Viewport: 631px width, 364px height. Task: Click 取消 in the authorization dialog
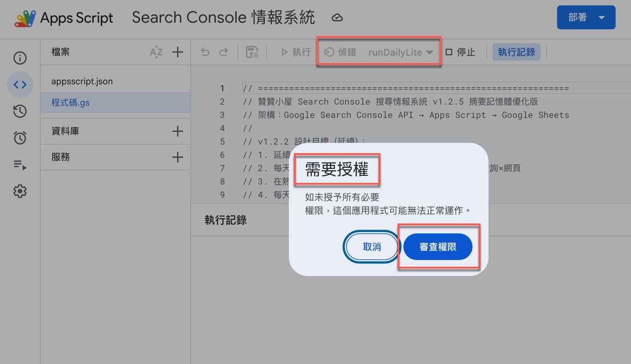pyautogui.click(x=372, y=247)
